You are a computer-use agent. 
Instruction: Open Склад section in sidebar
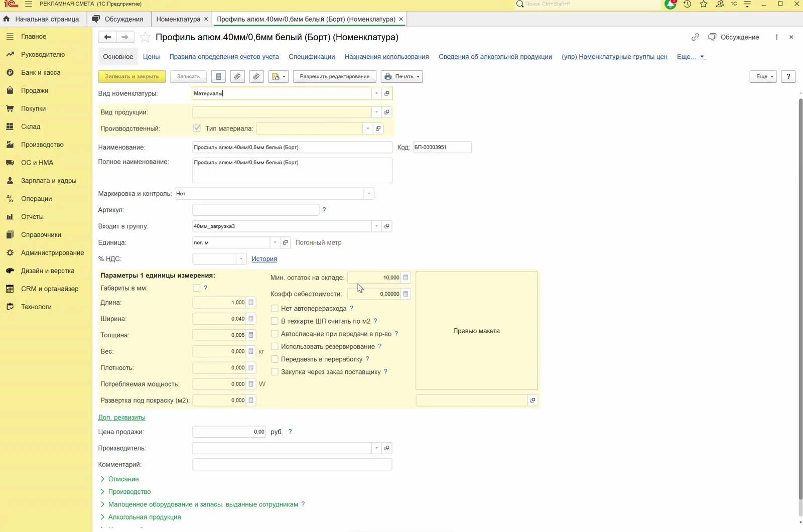coord(31,126)
